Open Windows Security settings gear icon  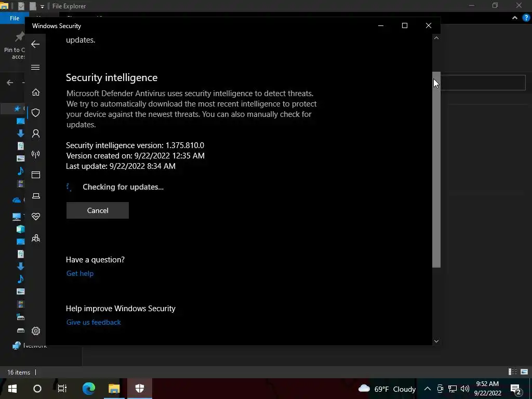coord(36,331)
